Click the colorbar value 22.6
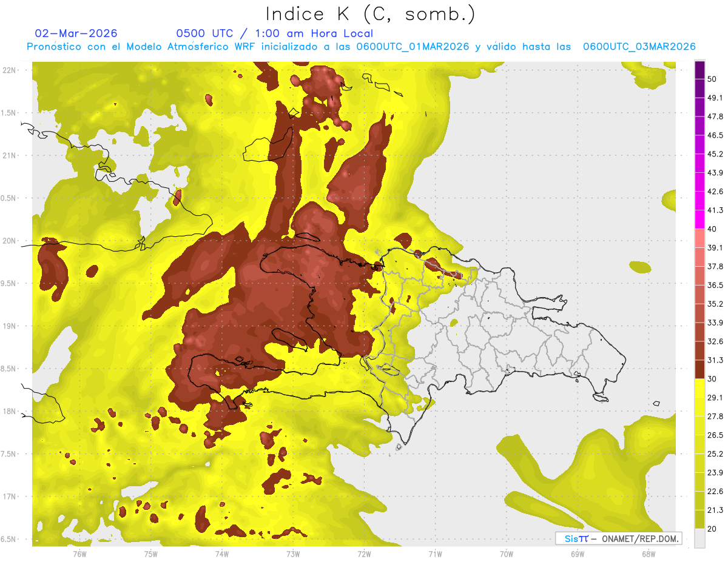 pyautogui.click(x=715, y=491)
